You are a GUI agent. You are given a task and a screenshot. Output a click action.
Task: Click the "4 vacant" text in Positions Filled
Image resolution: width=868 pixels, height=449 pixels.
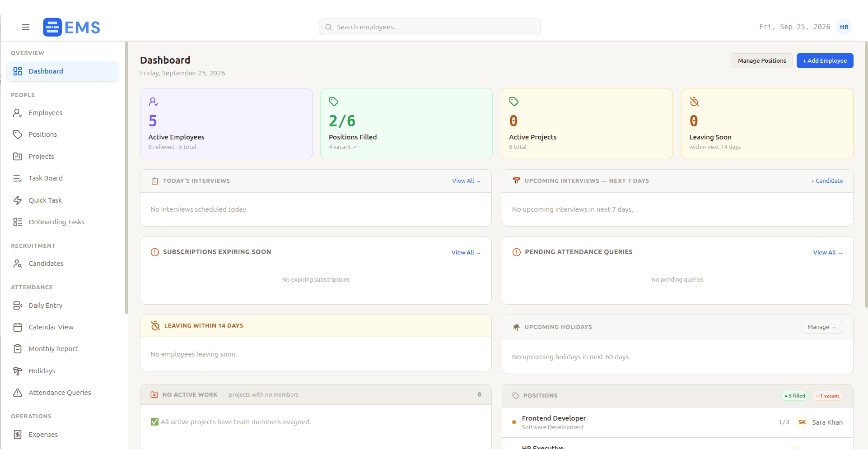click(340, 147)
